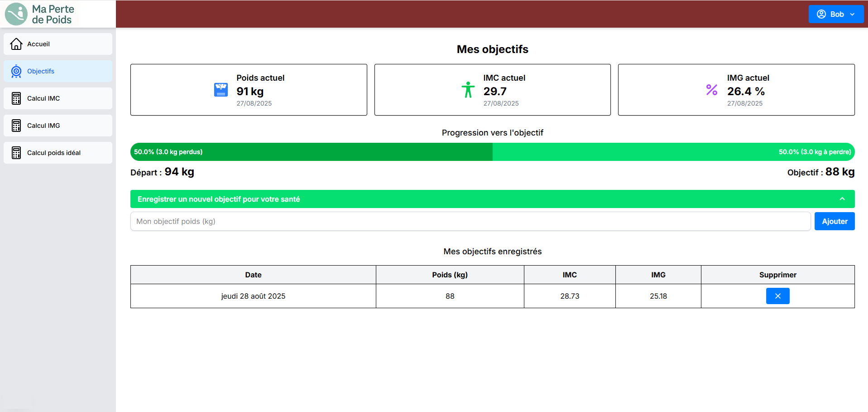Screen dimensions: 868x412
Task: Click the Poids (kg) column header
Action: (x=450, y=275)
